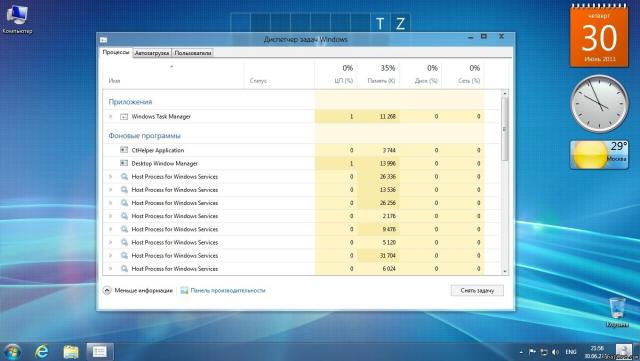Expand Host Process row with 26 336 K
The width and height of the screenshot is (640, 361).
[111, 177]
